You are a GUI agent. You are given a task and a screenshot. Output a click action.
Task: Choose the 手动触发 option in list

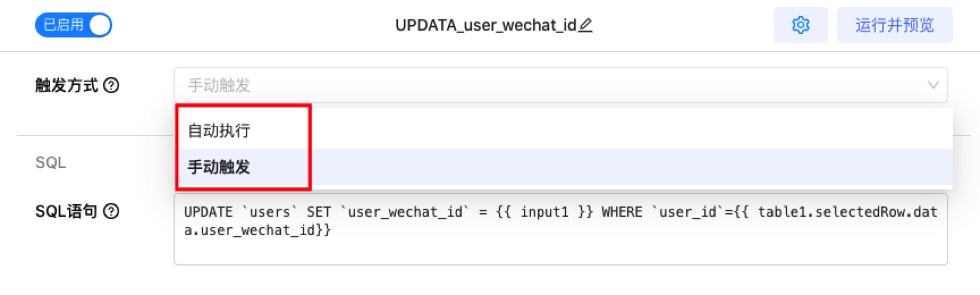click(219, 167)
